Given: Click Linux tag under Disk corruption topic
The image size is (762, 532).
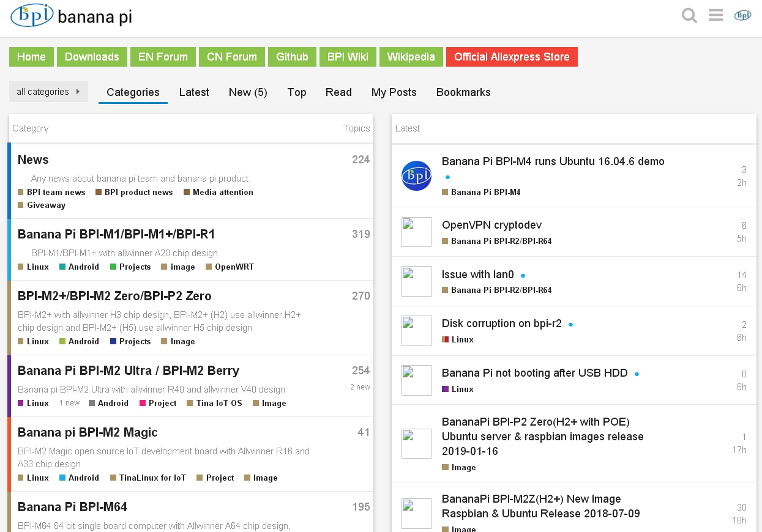Looking at the screenshot, I should [458, 339].
